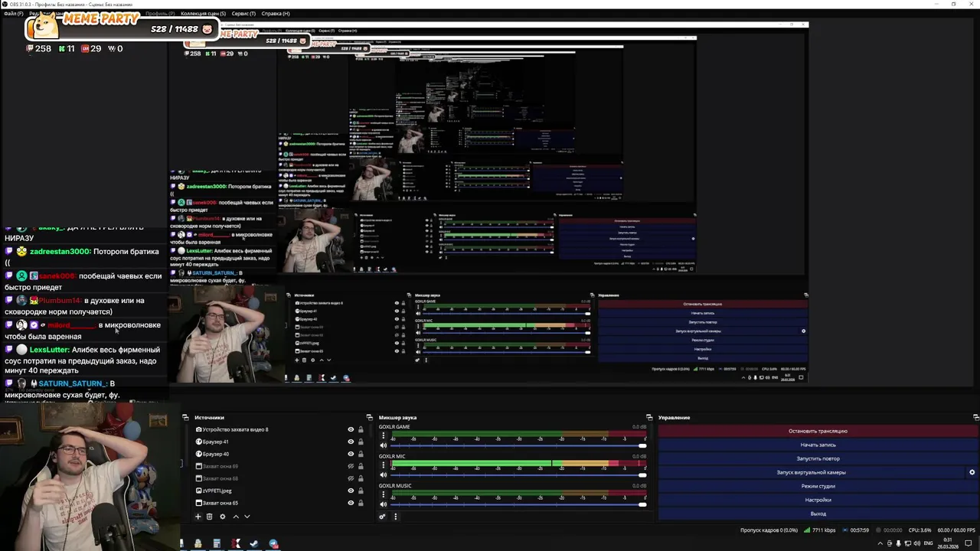Open the Коллекция сцен (S) menu
The image size is (980, 551).
202,14
